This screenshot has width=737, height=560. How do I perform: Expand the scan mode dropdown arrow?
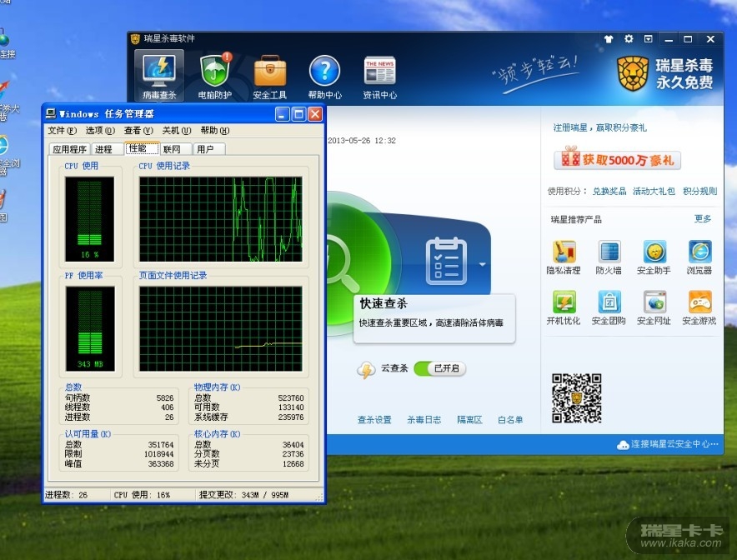[482, 264]
